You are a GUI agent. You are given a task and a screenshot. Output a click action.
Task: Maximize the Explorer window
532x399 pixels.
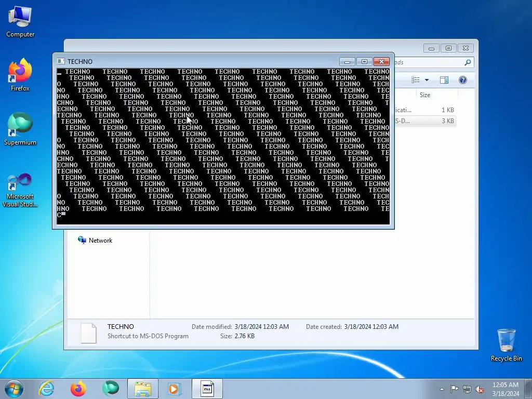448,48
